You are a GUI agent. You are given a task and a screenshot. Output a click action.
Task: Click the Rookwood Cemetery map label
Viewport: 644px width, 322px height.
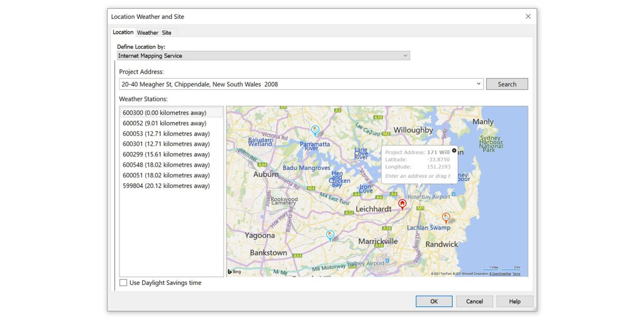[x=284, y=201]
